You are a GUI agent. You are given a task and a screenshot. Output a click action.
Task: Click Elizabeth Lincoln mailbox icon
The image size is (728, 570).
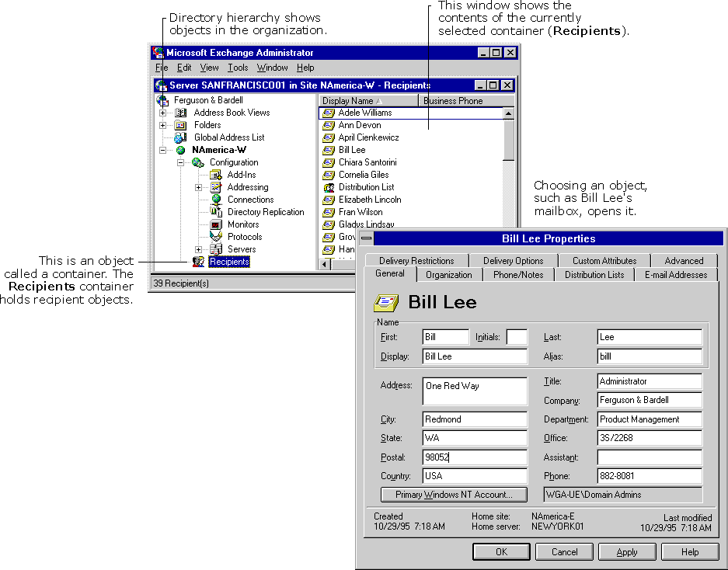click(x=329, y=200)
